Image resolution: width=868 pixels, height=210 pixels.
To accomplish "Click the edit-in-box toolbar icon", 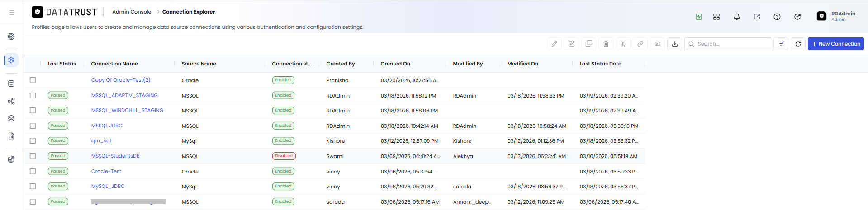I will click(x=571, y=44).
